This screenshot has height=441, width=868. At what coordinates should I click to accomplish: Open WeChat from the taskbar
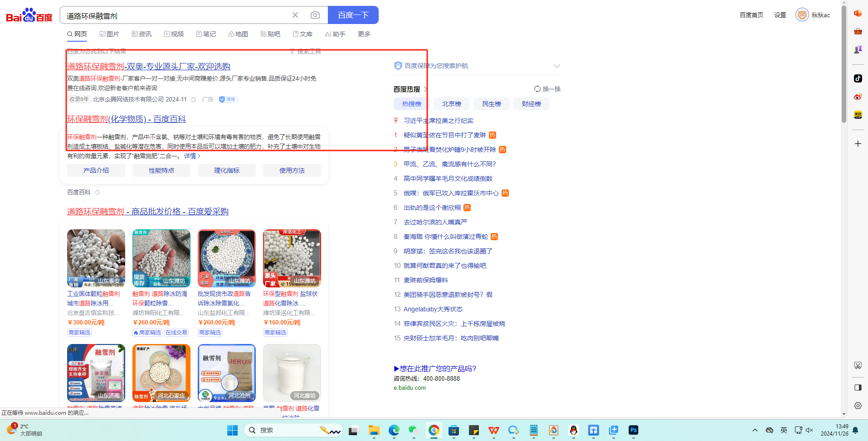pos(414,430)
